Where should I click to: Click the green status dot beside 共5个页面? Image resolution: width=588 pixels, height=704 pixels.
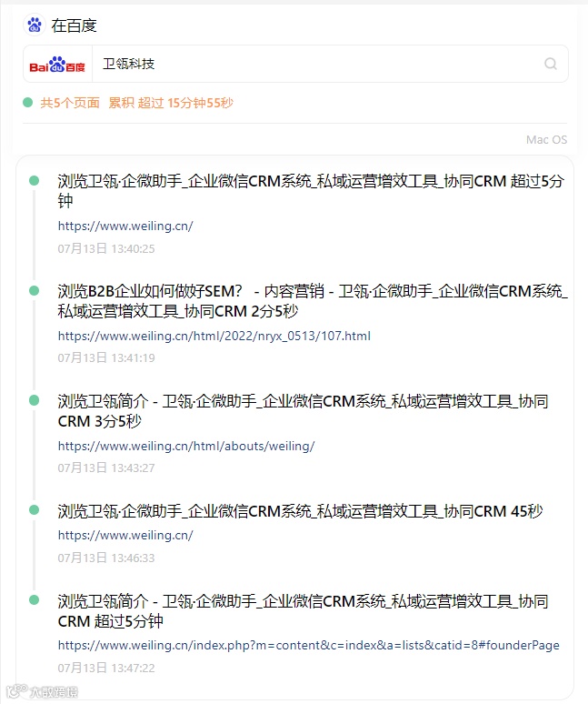[28, 103]
